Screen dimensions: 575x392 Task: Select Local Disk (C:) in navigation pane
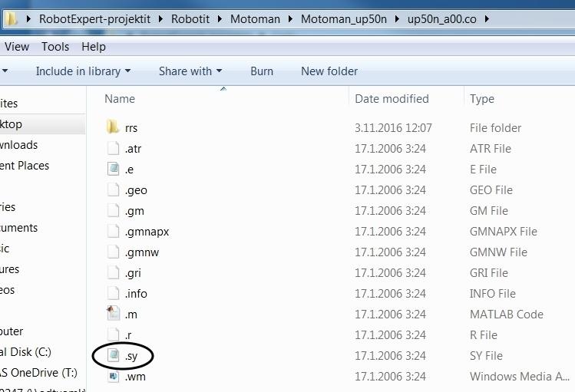pyautogui.click(x=25, y=351)
